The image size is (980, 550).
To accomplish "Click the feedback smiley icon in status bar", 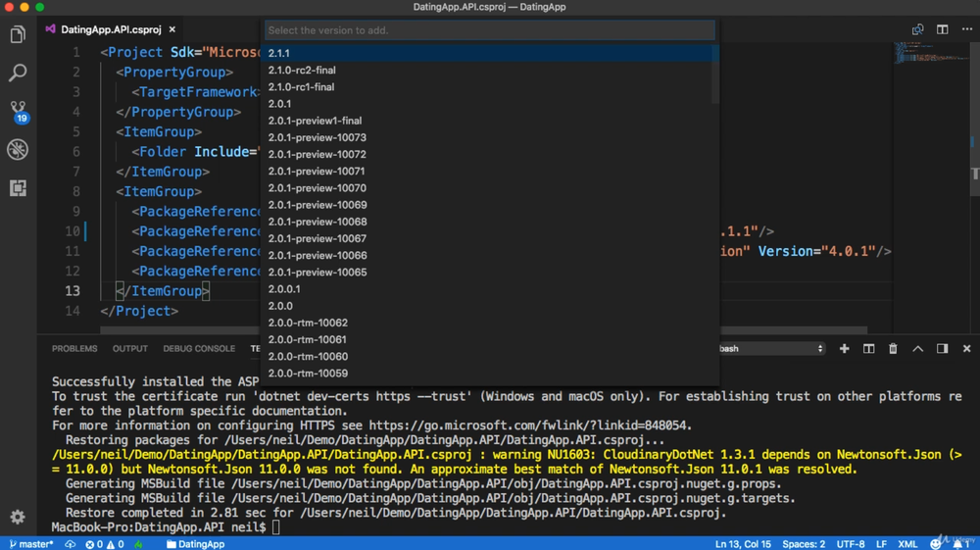I will pyautogui.click(x=935, y=544).
